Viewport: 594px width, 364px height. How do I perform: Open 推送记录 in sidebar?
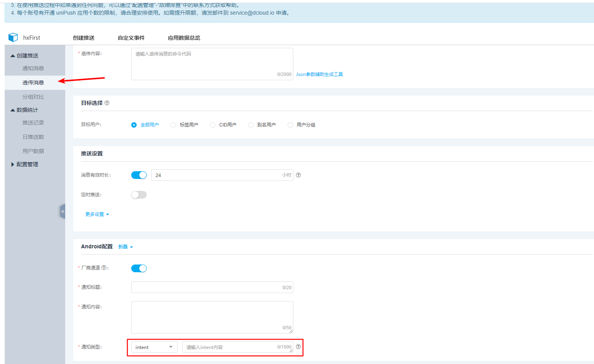click(33, 123)
